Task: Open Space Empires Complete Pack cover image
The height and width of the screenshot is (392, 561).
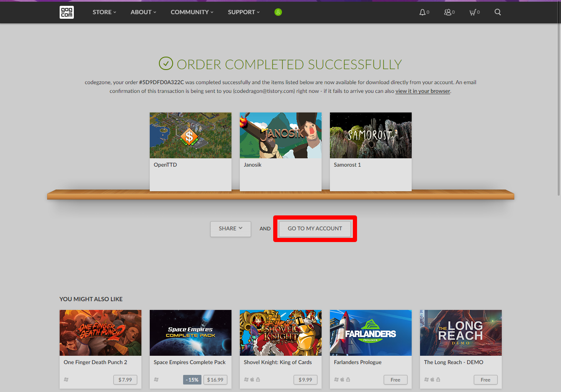Action: [191, 333]
